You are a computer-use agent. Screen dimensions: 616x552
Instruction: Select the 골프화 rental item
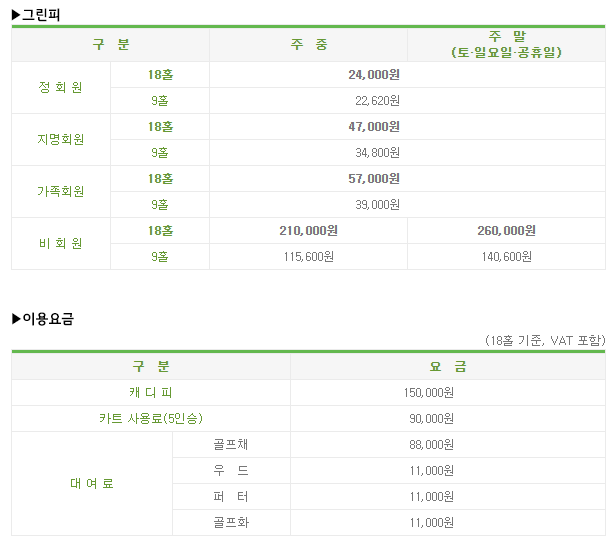pos(231,522)
